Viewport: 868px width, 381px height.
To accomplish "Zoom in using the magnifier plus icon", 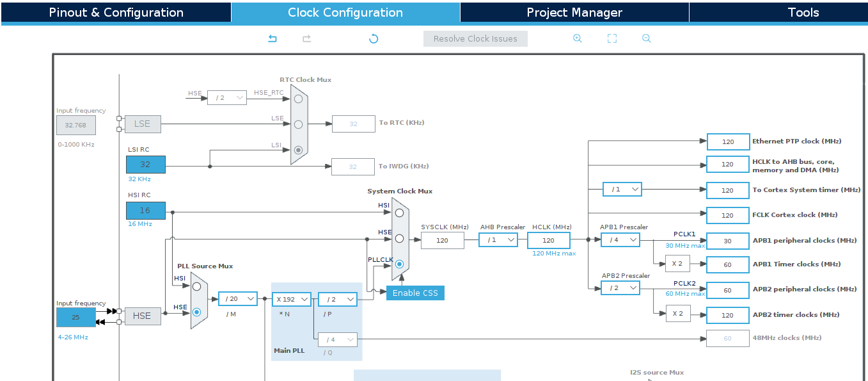I will (x=578, y=38).
